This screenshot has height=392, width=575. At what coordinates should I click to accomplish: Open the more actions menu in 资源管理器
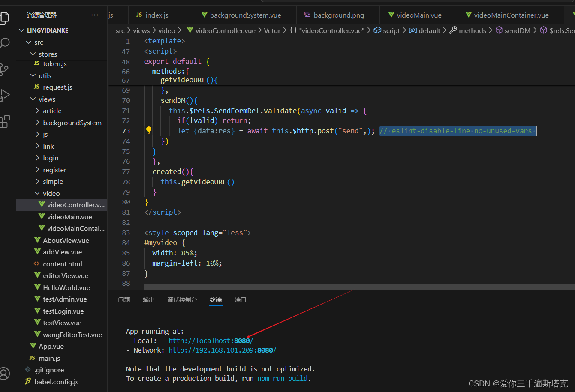tap(95, 14)
